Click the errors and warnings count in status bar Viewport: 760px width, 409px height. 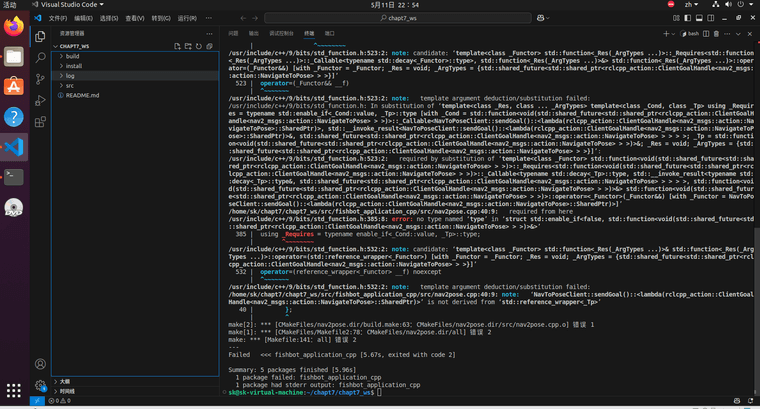coord(60,401)
